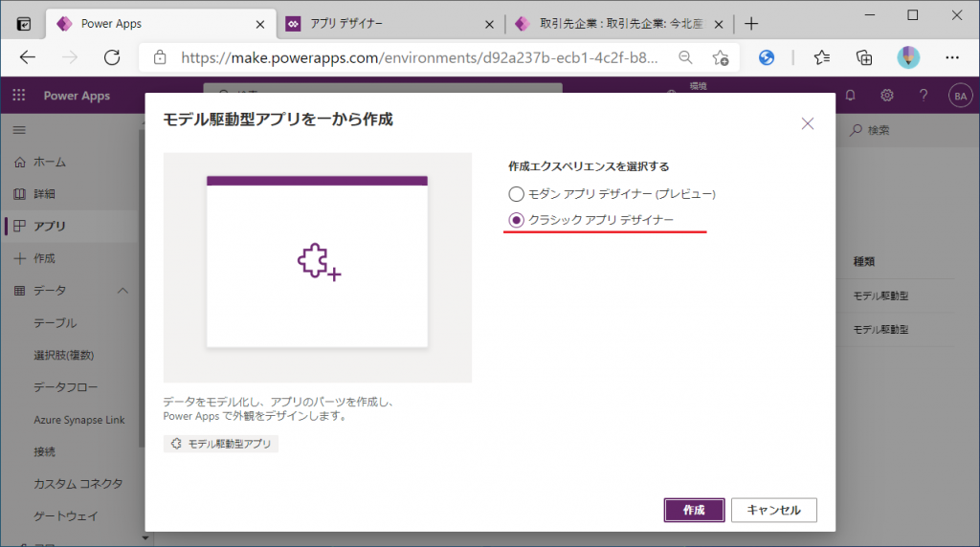Go back in the browser

pyautogui.click(x=28, y=57)
